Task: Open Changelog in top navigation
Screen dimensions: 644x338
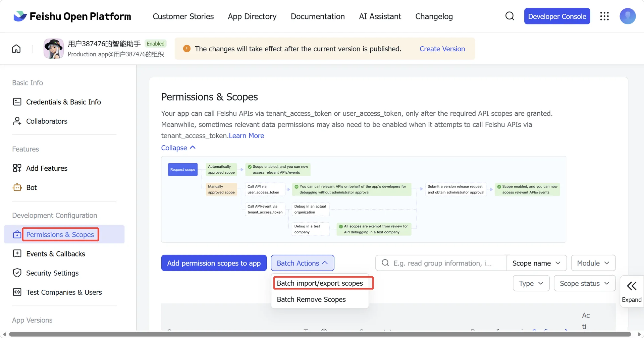Action: point(434,16)
